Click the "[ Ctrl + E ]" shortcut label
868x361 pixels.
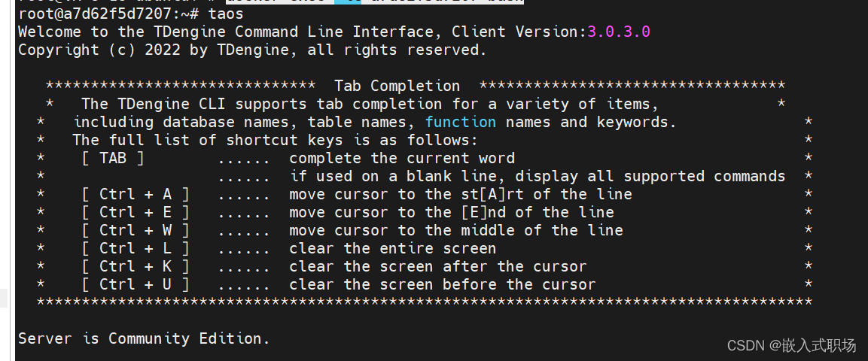tap(136, 212)
